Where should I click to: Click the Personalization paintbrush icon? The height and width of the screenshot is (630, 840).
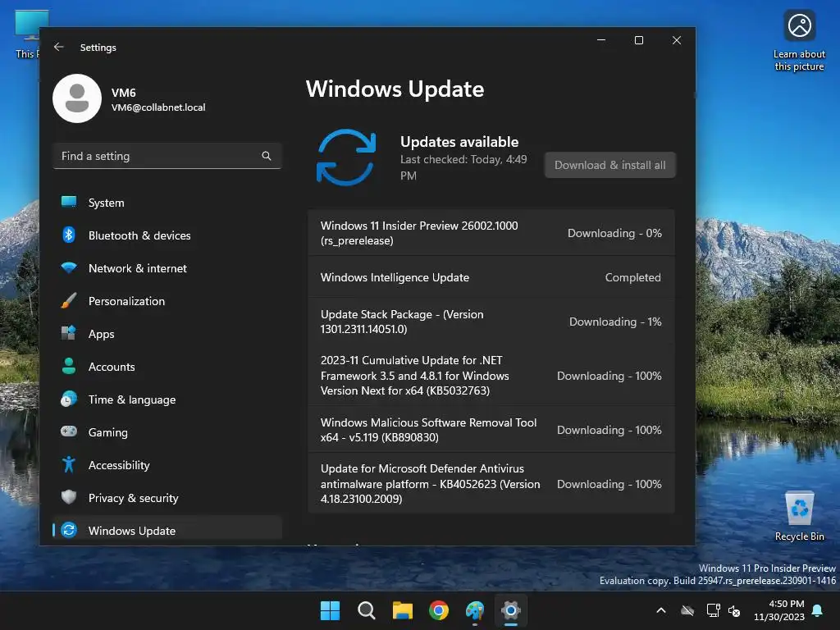click(69, 300)
